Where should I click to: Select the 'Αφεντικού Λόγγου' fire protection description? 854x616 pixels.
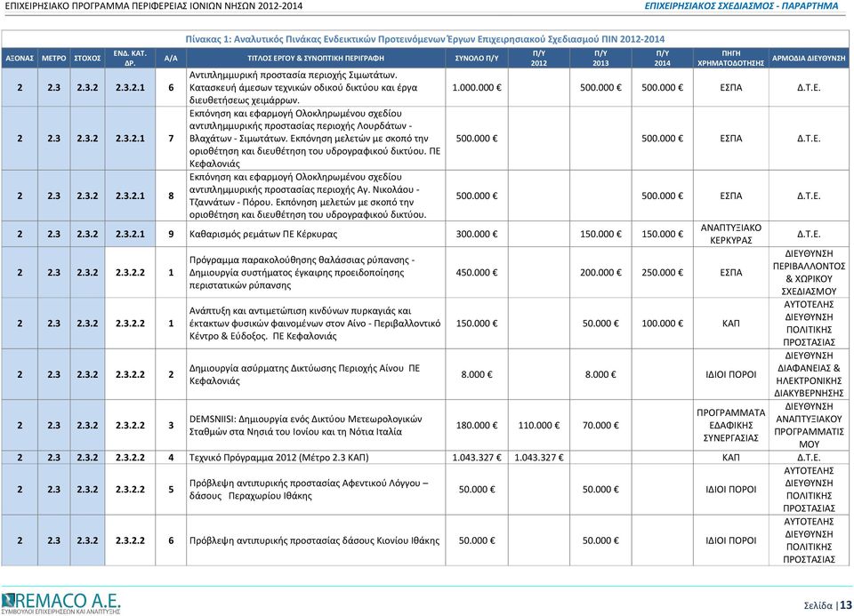[309, 489]
